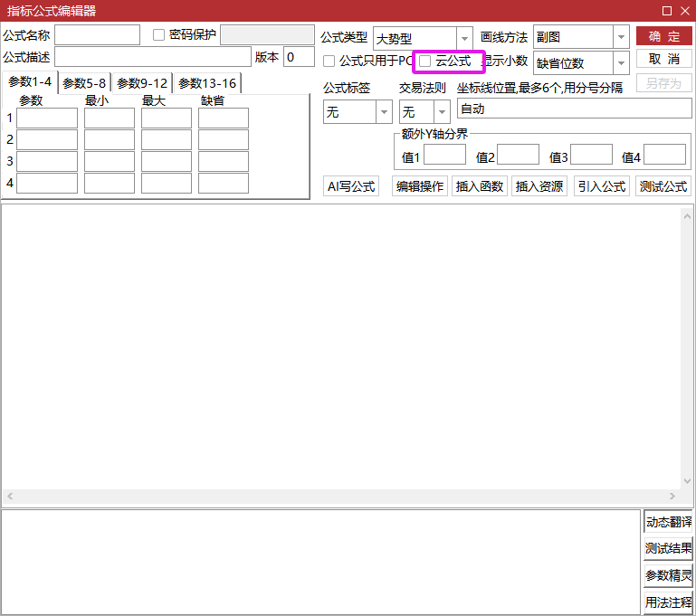The image size is (696, 616).
Task: Open the 动态翻译 side panel button
Action: pyautogui.click(x=668, y=523)
